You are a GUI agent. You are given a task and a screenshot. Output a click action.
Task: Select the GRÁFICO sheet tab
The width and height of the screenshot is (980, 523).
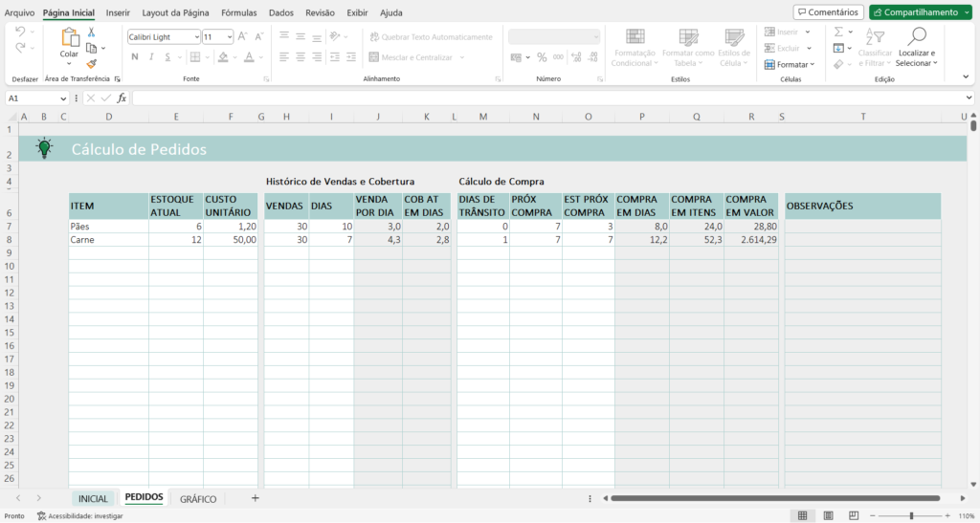[x=198, y=499]
